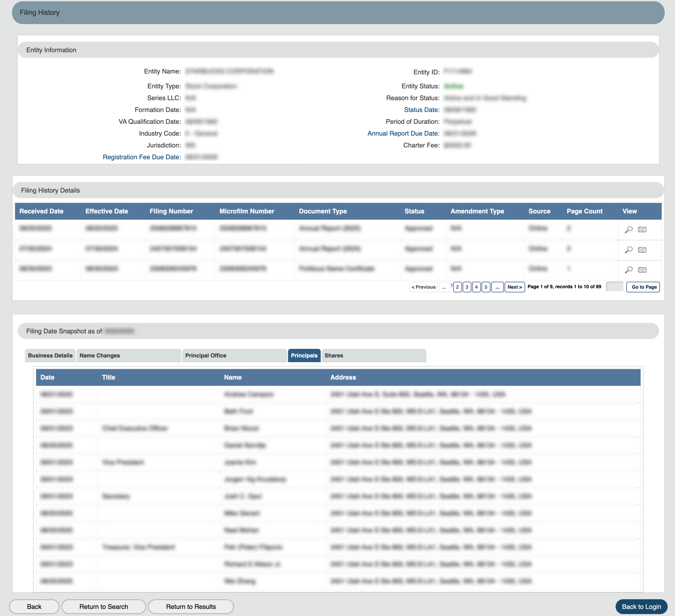Select the Principals tab

pos(304,355)
